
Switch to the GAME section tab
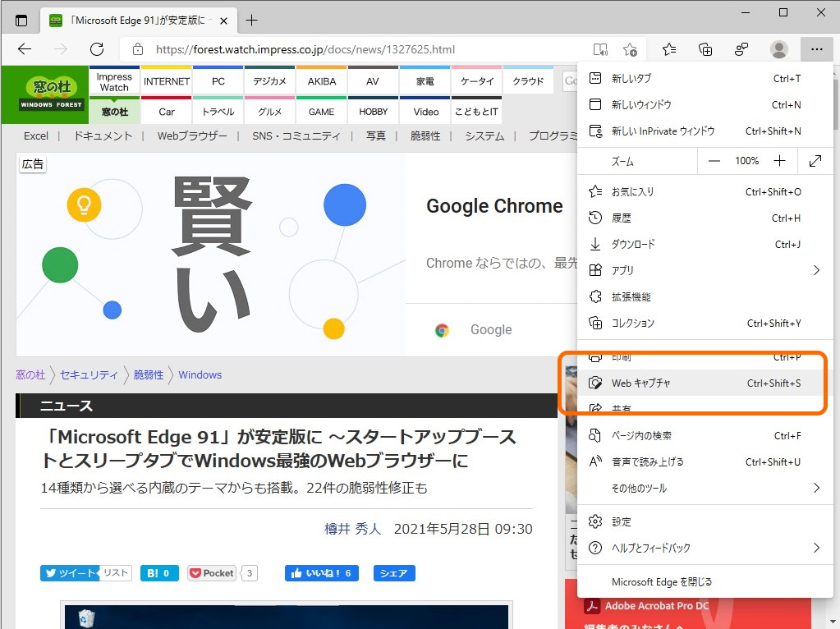tap(320, 111)
